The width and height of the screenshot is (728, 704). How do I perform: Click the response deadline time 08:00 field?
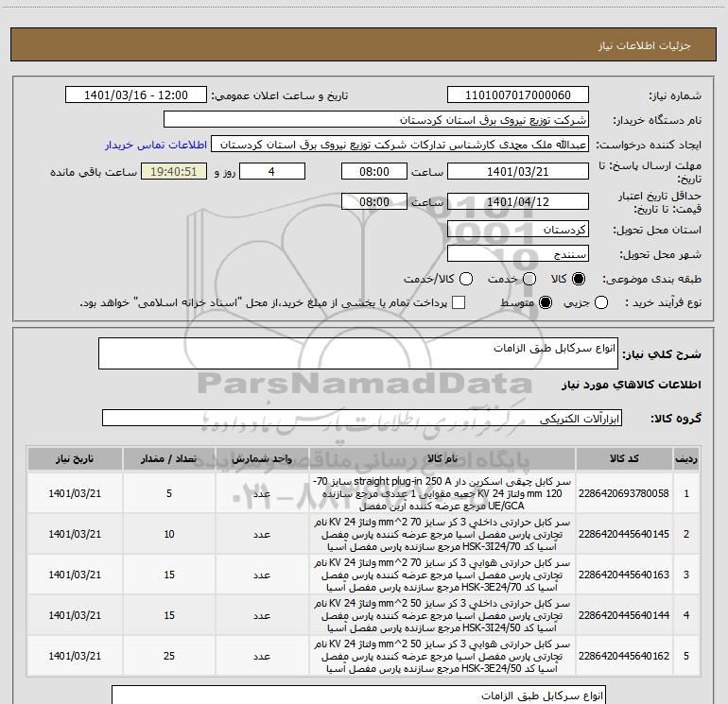(x=374, y=171)
